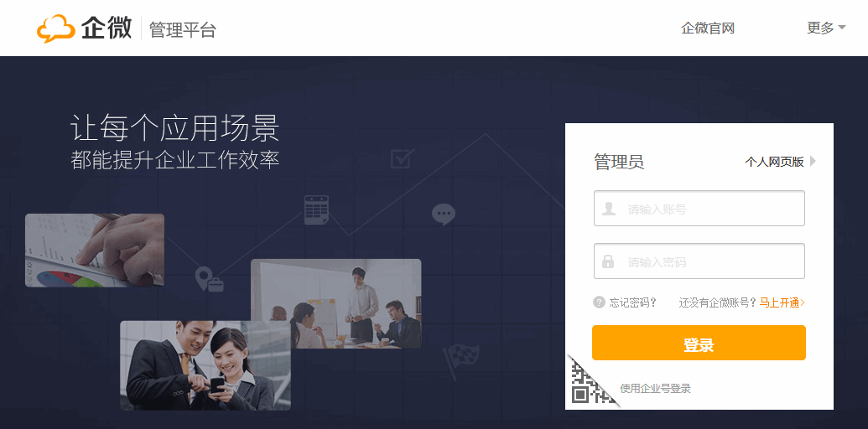Expand the 更多 dropdown menu
The image size is (868, 429).
[826, 28]
